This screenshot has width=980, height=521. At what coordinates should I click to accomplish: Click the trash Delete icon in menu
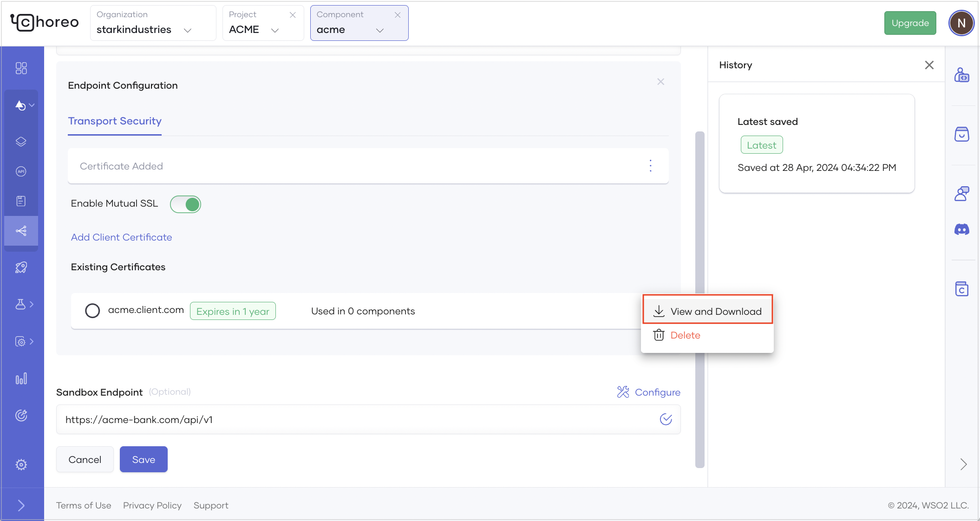pos(659,335)
